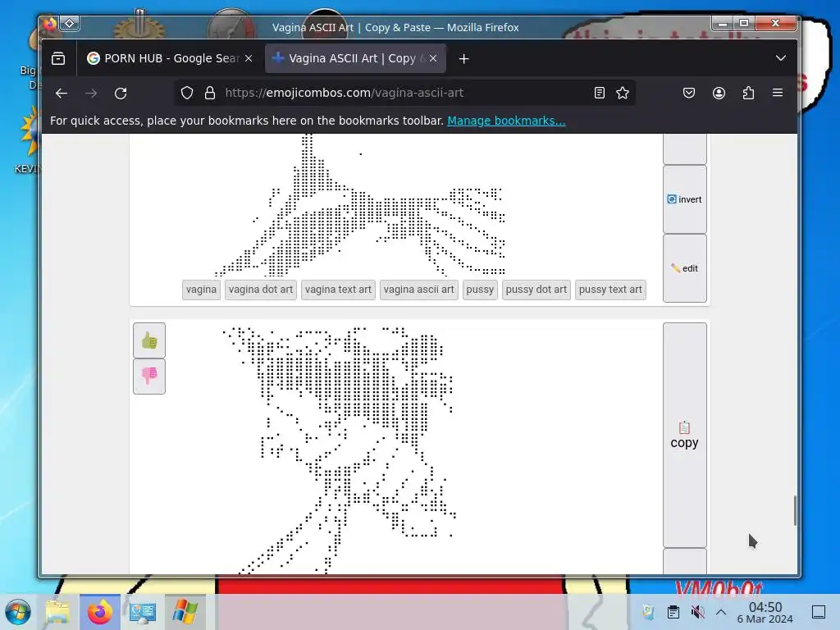Viewport: 840px width, 630px height.
Task: Open Firefox account icon
Action: pos(719,93)
